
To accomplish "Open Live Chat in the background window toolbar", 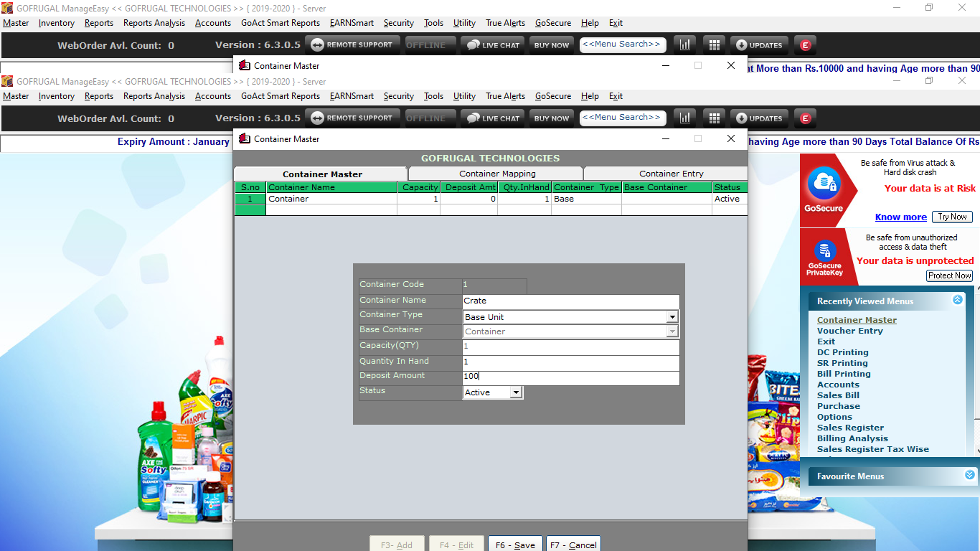I will click(x=493, y=45).
